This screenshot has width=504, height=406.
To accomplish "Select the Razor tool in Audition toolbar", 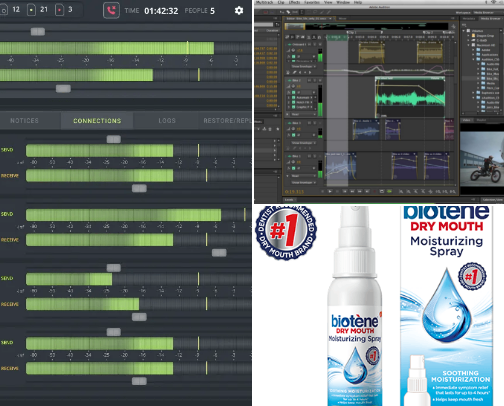I will 288,12.
